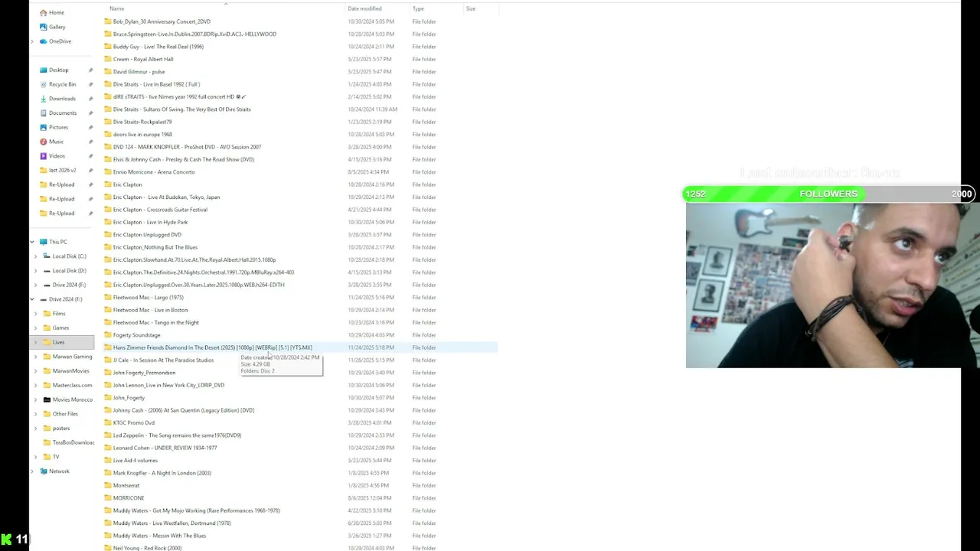Expand the Network tree node
The image size is (980, 551).
(x=32, y=471)
